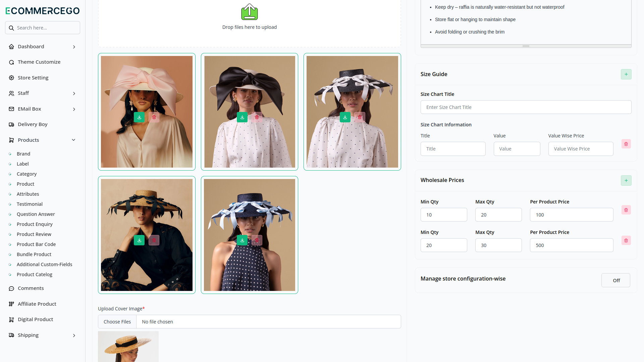Download the pink bow hat image

pos(139,117)
